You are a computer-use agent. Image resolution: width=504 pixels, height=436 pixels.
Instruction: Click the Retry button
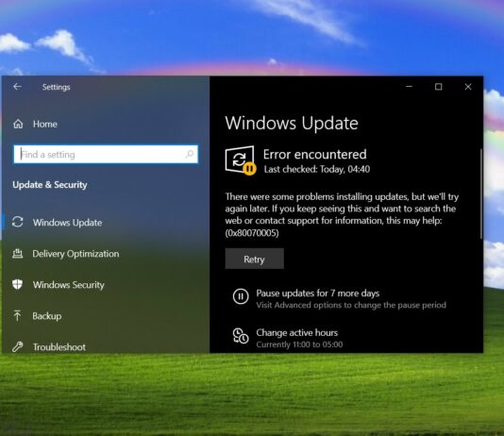point(254,259)
